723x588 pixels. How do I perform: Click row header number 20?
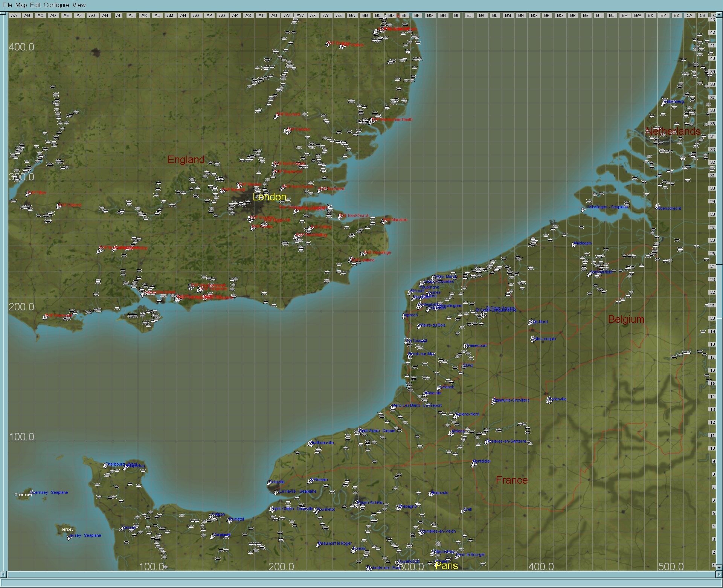tap(712, 318)
